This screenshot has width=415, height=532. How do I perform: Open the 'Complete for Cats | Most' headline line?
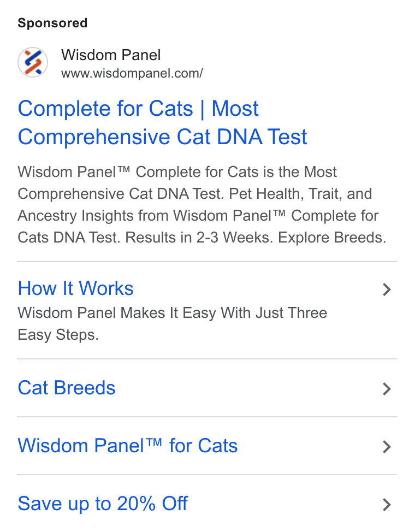click(x=138, y=109)
